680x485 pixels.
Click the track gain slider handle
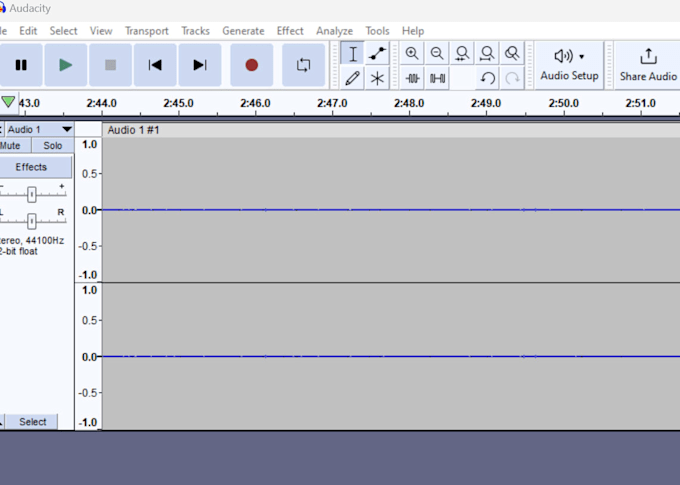pos(31,194)
